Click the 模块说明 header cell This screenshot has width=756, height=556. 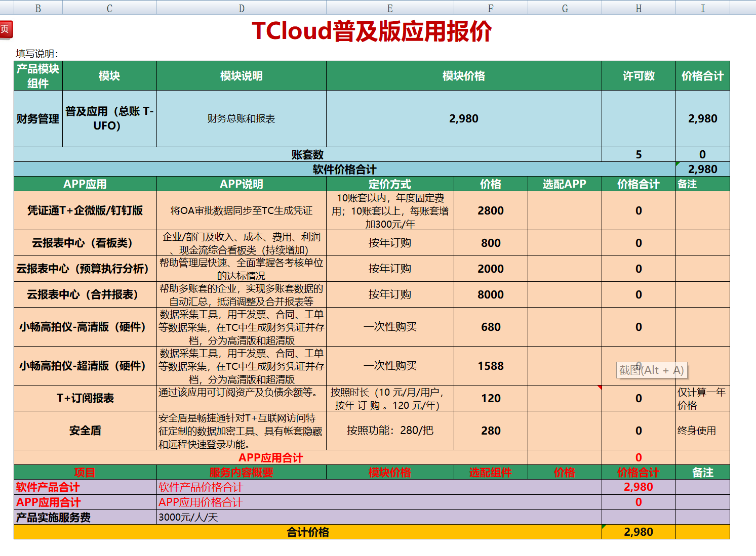tap(242, 76)
